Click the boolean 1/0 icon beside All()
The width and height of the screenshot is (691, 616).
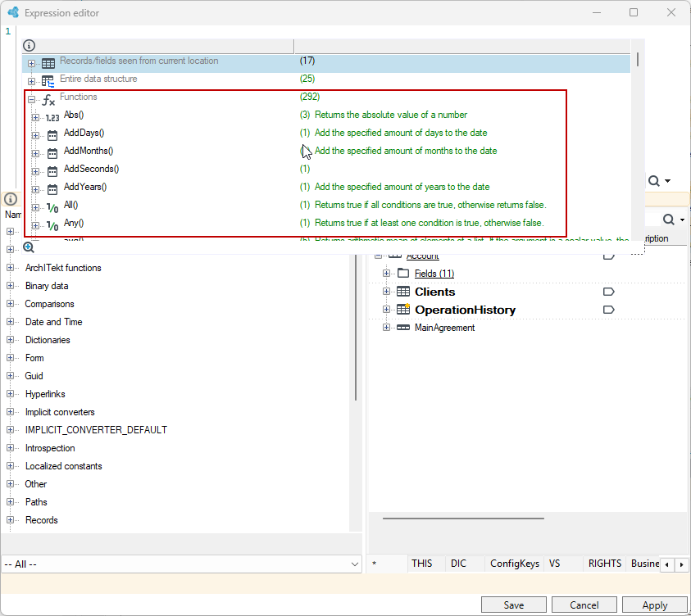[52, 208]
